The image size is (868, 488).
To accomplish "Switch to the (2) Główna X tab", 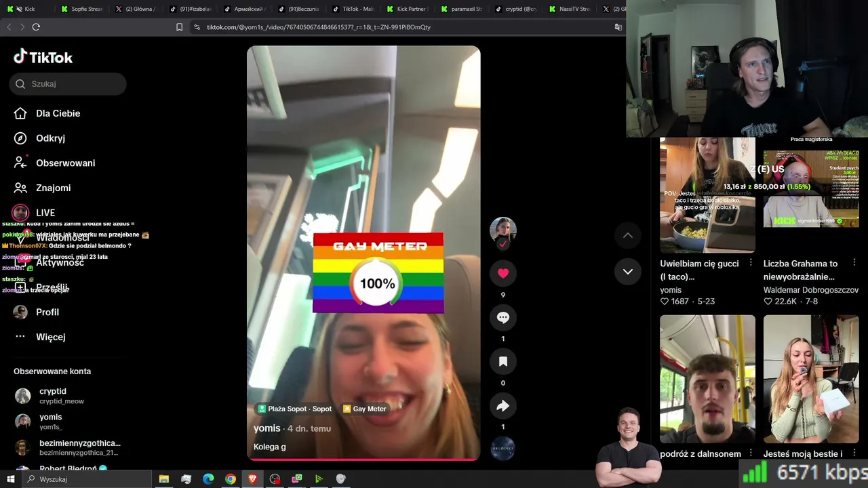I will 136,9.
